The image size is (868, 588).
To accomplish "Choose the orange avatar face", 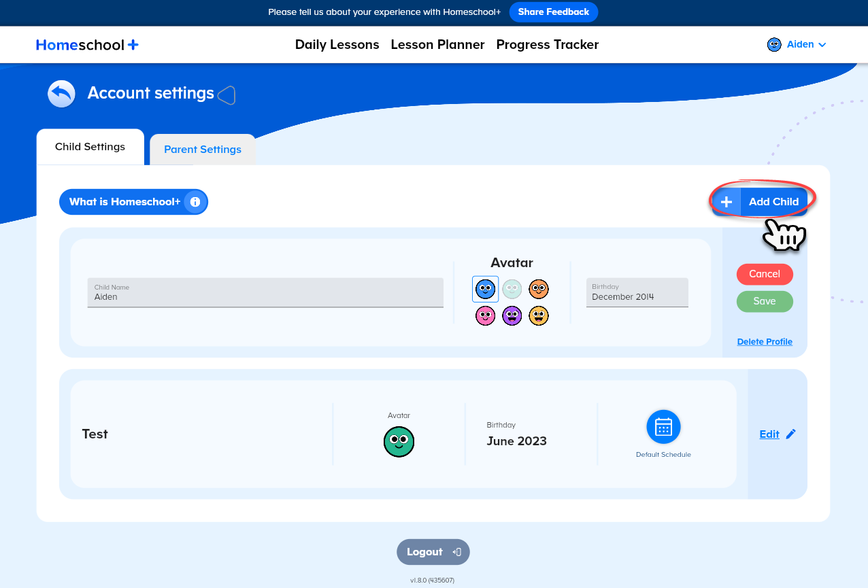I will 539,289.
